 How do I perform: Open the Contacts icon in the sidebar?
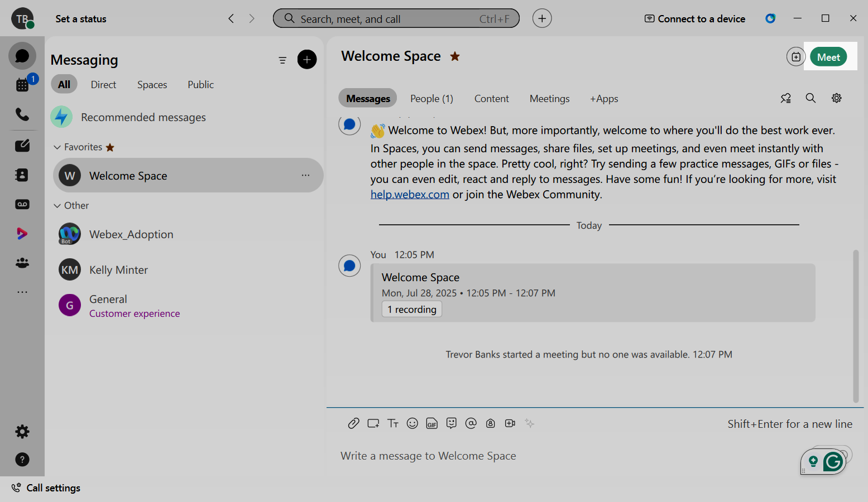(22, 175)
